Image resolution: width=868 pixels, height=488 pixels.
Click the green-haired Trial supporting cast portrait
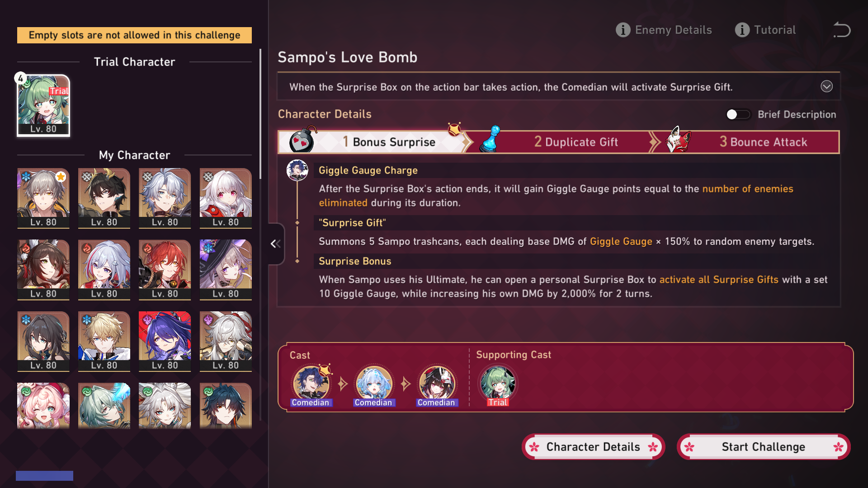coord(498,384)
